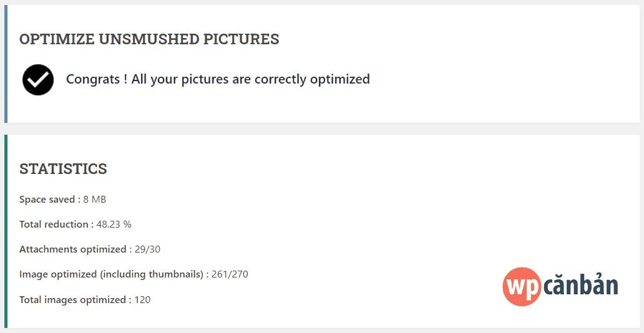644x333 pixels.
Task: Click the Total images optimized label
Action: tap(72, 300)
